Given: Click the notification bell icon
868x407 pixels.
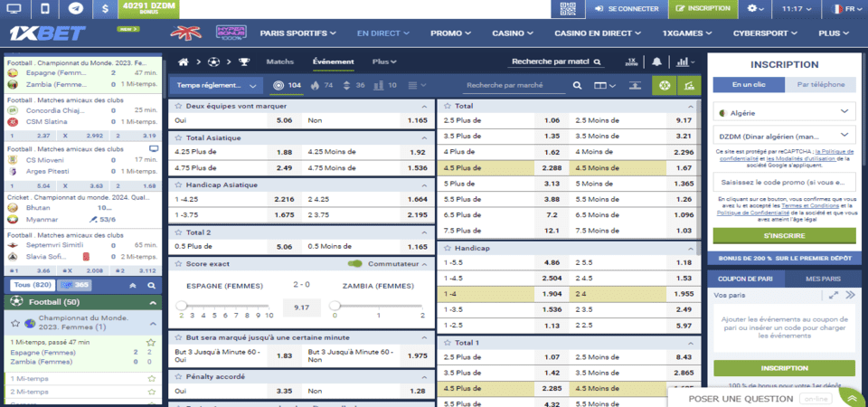Looking at the screenshot, I should [x=656, y=62].
